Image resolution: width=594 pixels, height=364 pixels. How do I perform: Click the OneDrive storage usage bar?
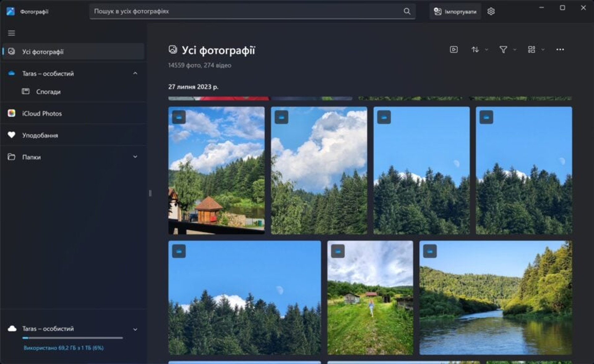point(72,338)
